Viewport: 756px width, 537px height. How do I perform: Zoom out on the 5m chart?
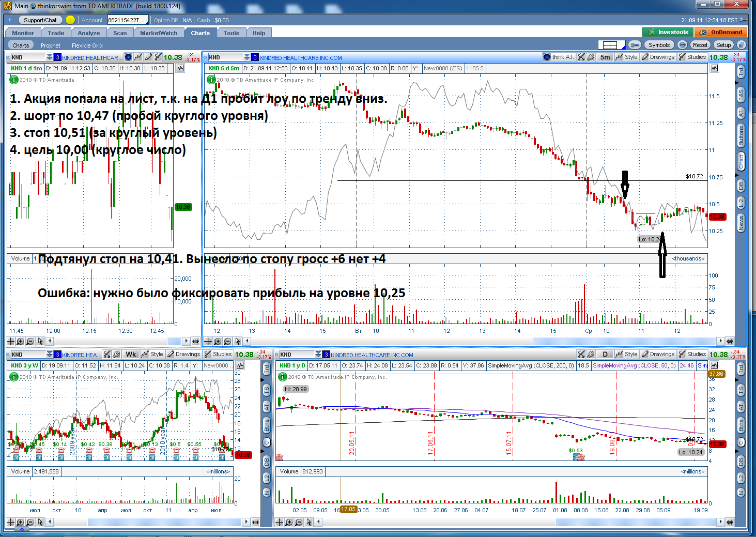(x=227, y=341)
